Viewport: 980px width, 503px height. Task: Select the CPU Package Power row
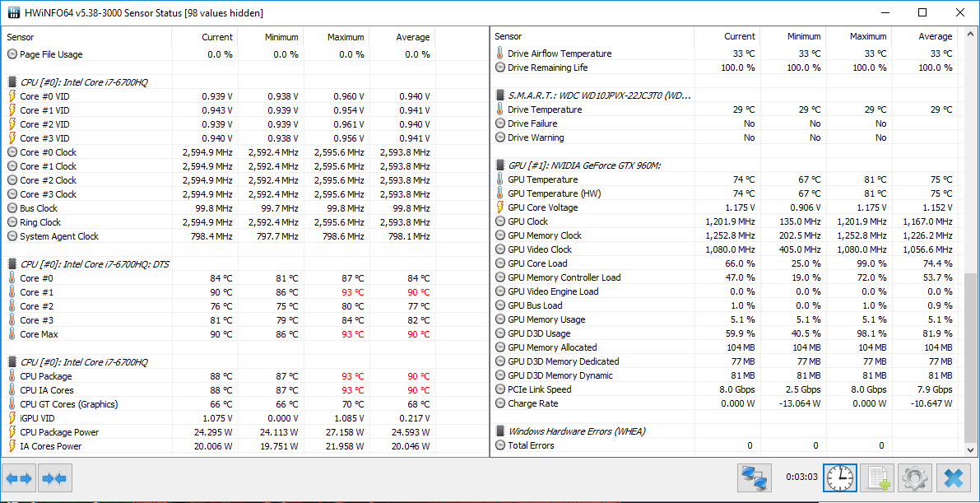click(219, 432)
